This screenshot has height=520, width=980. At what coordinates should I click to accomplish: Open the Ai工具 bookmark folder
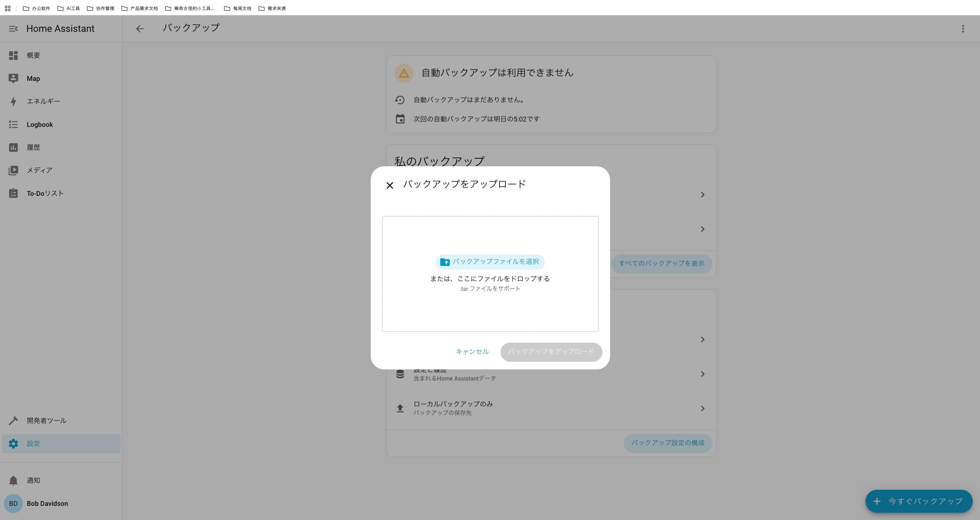click(x=69, y=8)
